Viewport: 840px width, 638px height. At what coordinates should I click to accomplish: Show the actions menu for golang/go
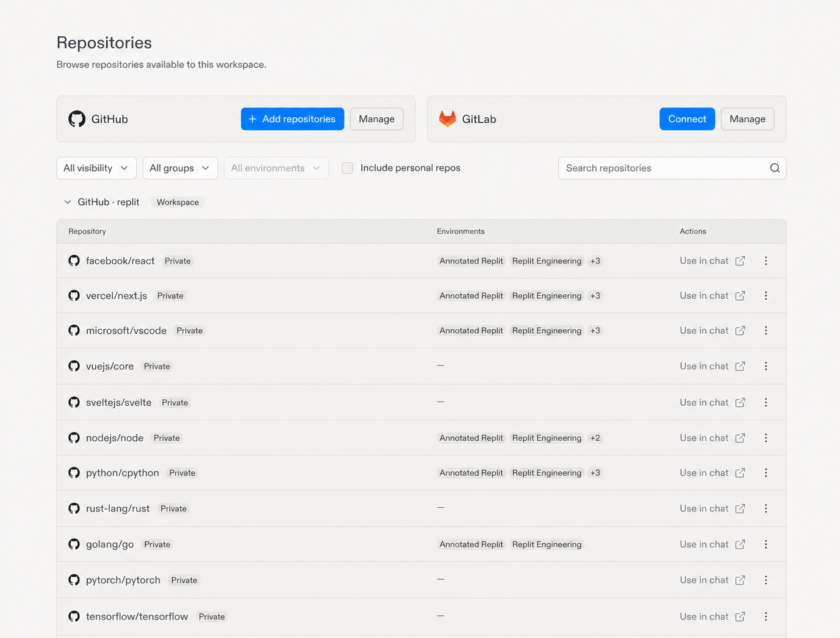[x=766, y=544]
